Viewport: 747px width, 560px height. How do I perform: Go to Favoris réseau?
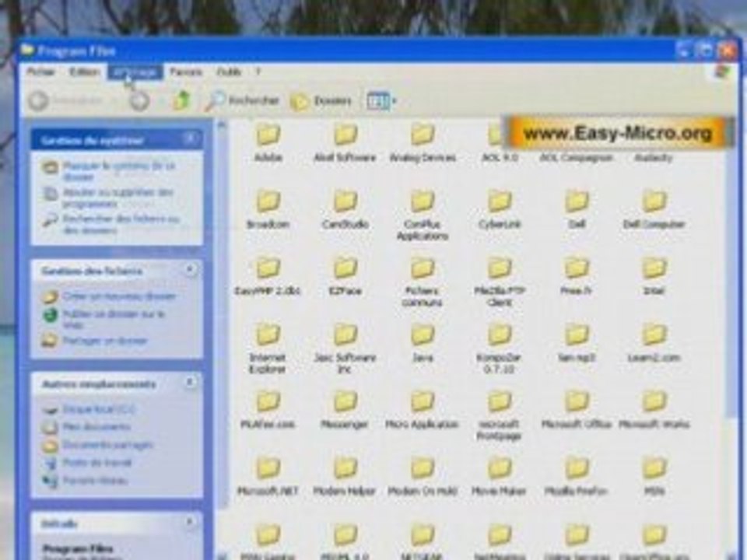tap(86, 481)
